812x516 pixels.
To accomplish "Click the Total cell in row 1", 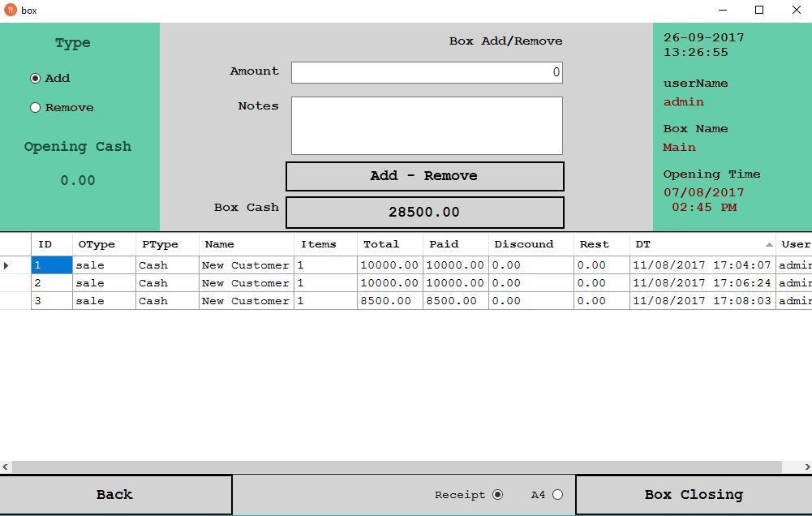I will click(x=390, y=265).
